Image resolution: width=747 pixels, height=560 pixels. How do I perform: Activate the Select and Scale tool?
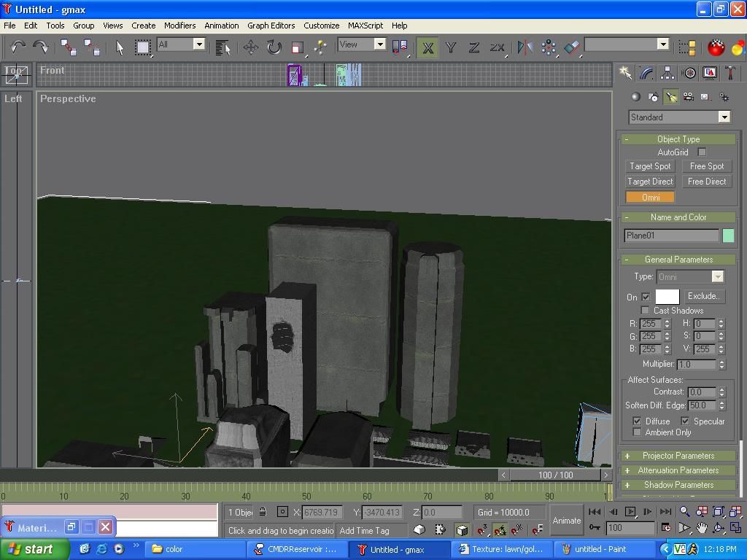[x=298, y=47]
